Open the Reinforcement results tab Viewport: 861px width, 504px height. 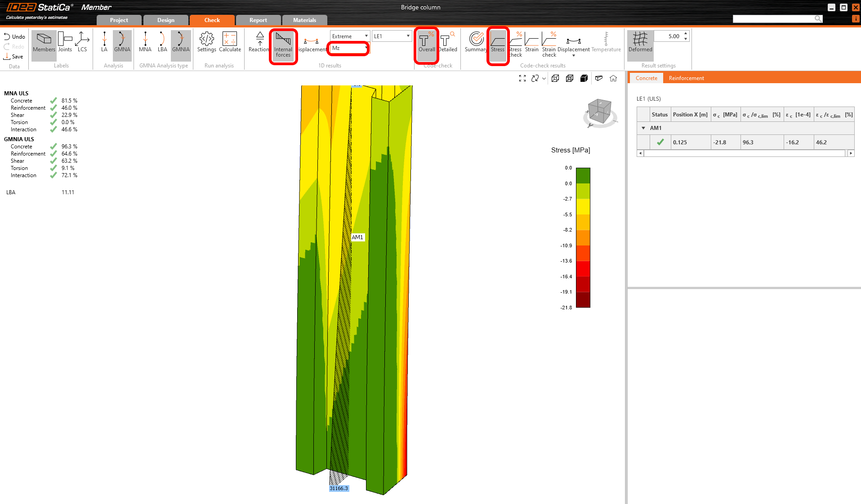click(686, 78)
